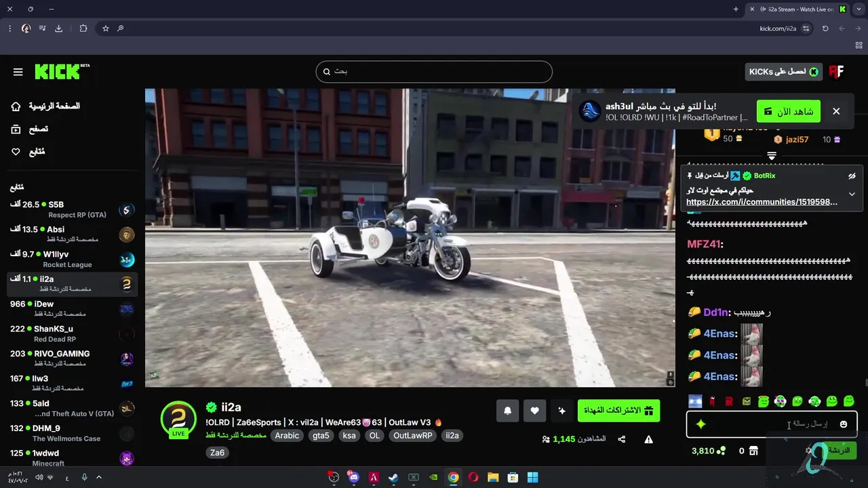Click the Kick search input field

pyautogui.click(x=434, y=72)
